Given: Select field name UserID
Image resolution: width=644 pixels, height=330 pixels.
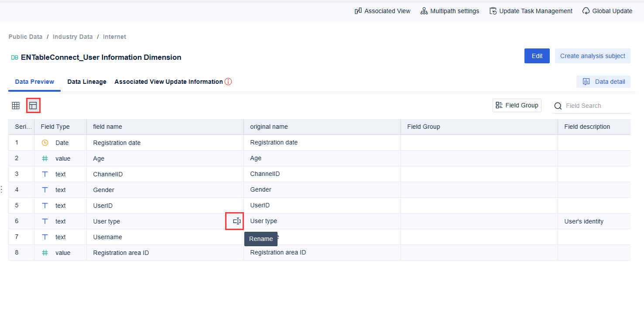Looking at the screenshot, I should (103, 206).
